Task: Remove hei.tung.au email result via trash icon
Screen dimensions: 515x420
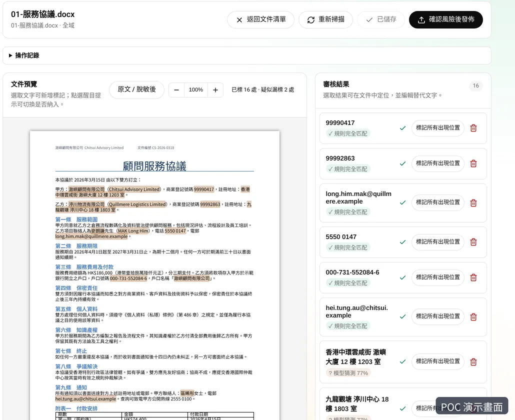Action: pyautogui.click(x=473, y=317)
